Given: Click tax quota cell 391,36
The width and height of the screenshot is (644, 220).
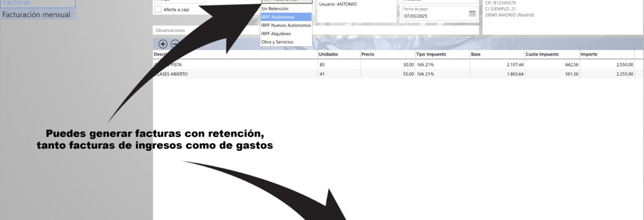Looking at the screenshot, I should [x=552, y=74].
